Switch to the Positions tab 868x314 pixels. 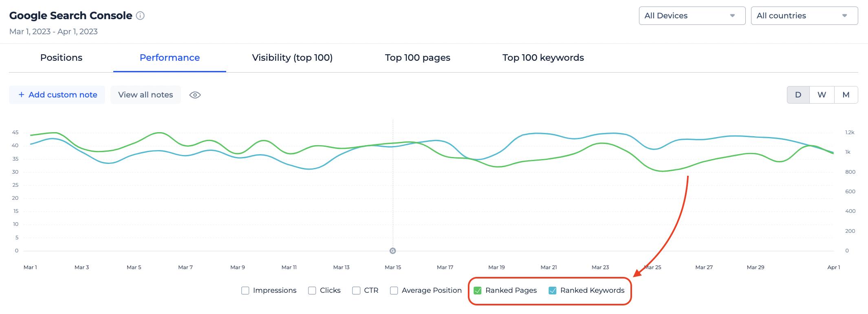pyautogui.click(x=61, y=57)
